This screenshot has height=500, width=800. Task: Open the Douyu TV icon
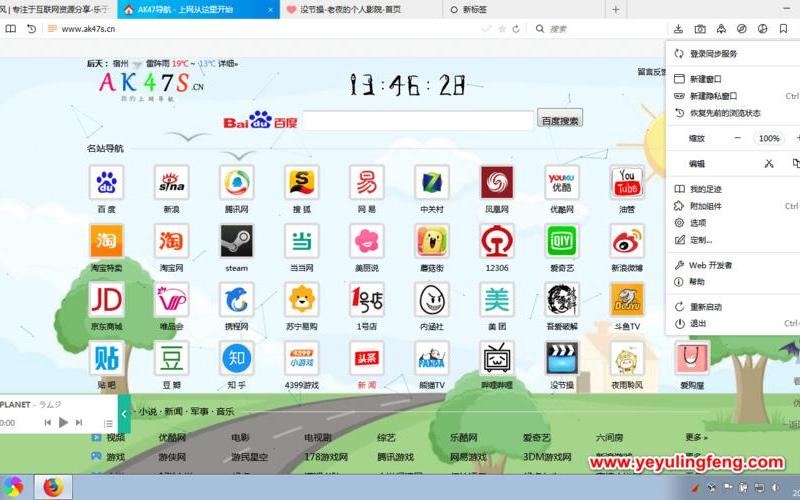point(627,299)
